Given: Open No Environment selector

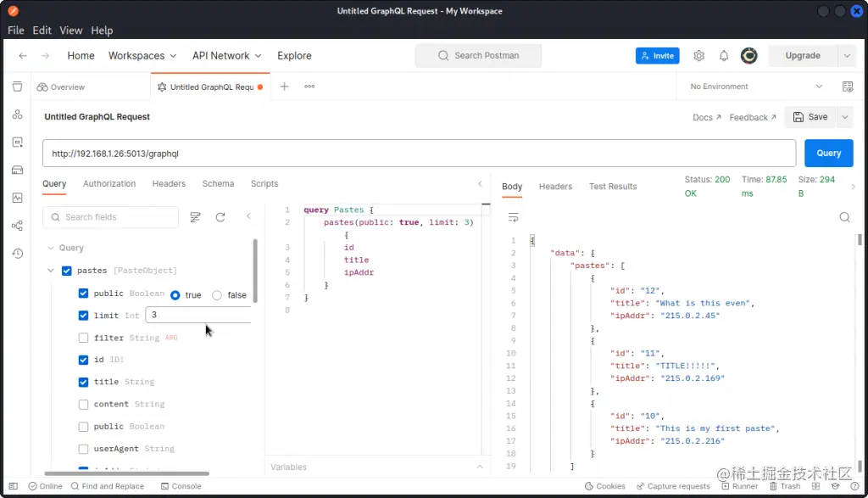Looking at the screenshot, I should 756,87.
